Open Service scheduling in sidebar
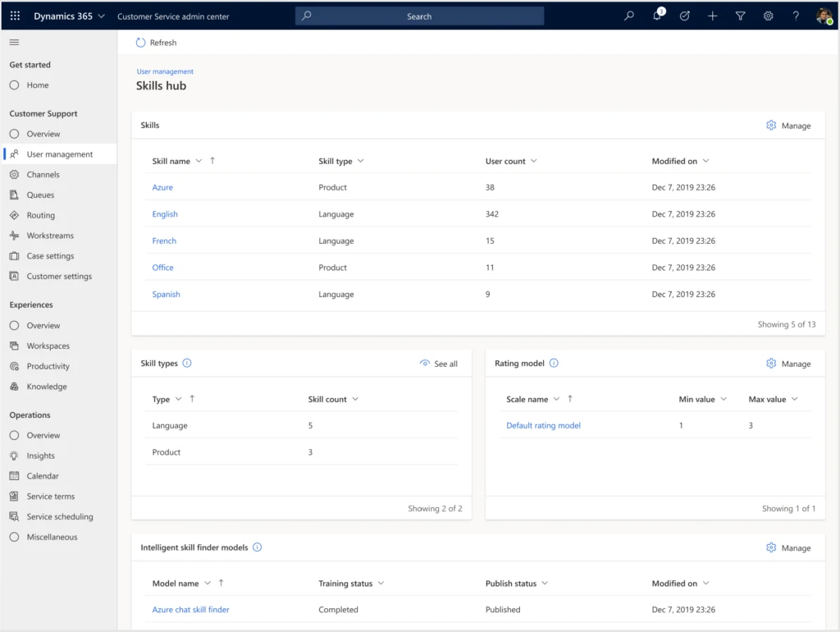This screenshot has width=840, height=632. pyautogui.click(x=59, y=517)
